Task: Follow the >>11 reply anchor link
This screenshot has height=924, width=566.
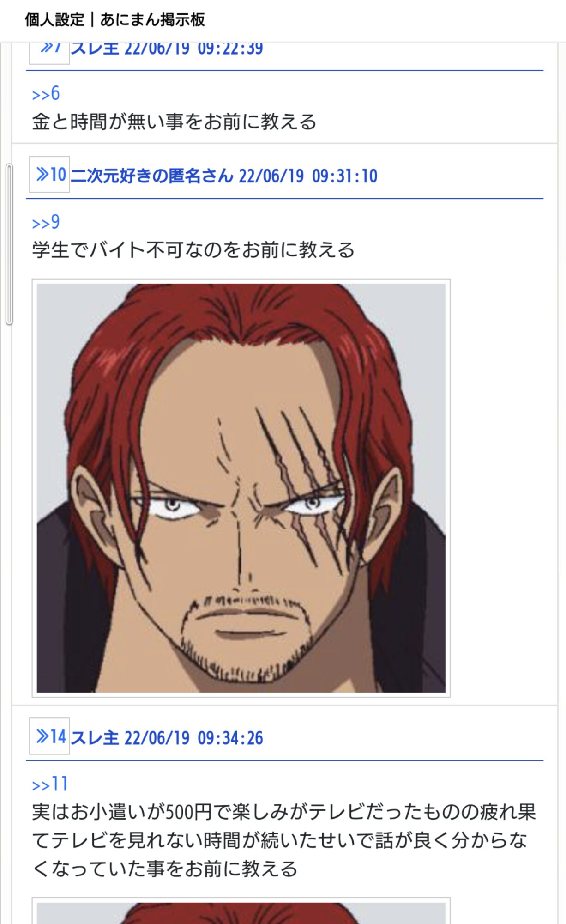Action: click(x=50, y=784)
